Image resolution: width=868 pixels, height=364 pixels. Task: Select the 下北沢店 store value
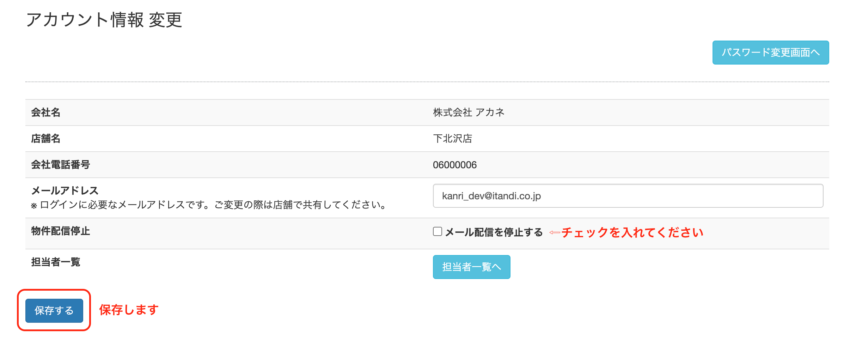coord(452,139)
